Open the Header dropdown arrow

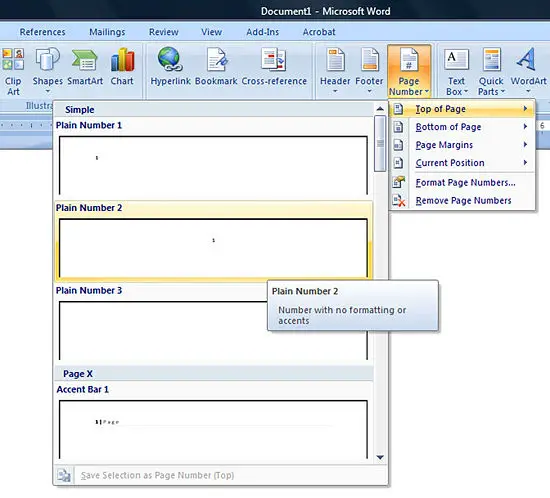click(335, 92)
